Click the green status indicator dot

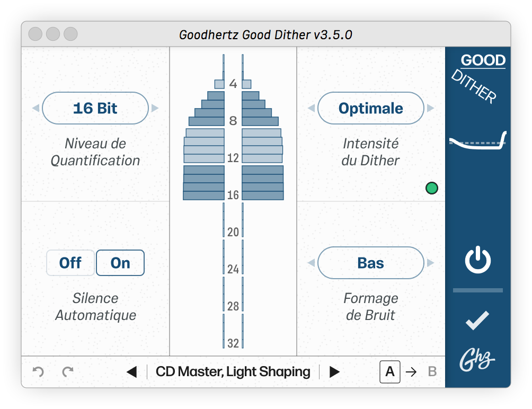point(431,188)
